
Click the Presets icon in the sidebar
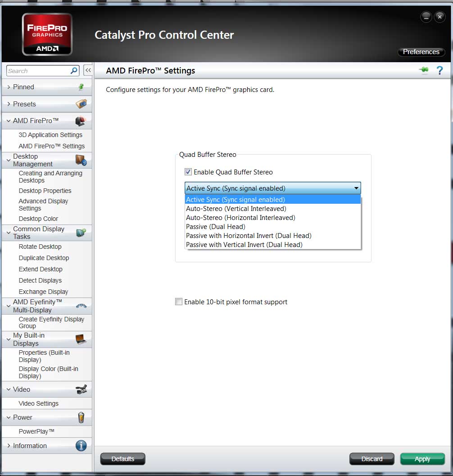81,104
